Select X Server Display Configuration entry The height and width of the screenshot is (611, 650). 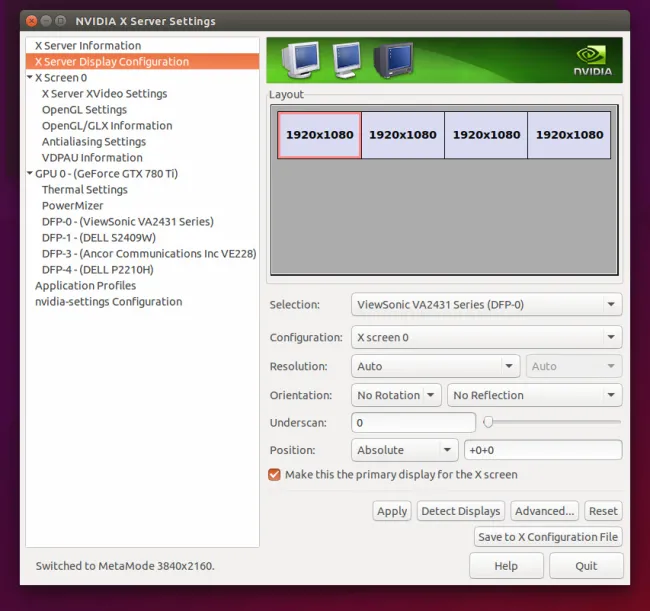(142, 61)
